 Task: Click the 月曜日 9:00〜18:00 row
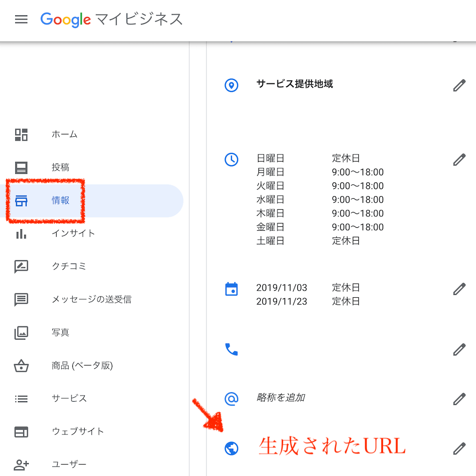(x=320, y=172)
